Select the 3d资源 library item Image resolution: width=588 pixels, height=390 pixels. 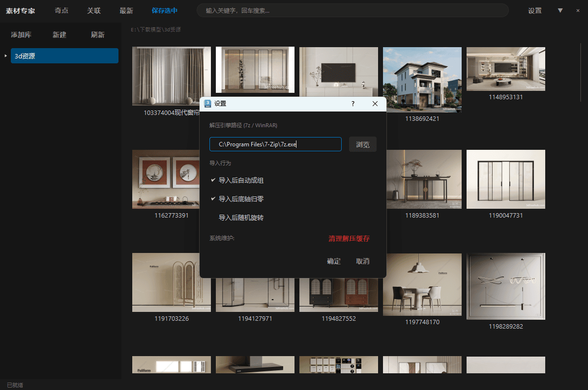(x=64, y=56)
